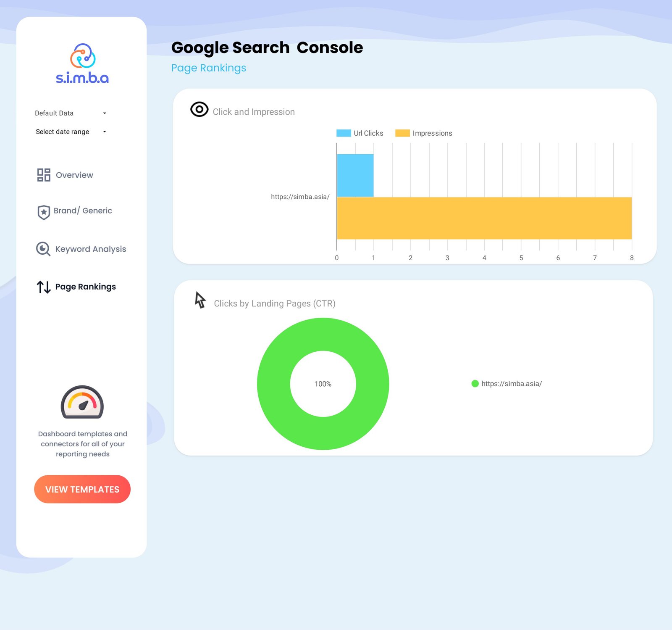The image size is (672, 630).
Task: Toggle the https://simba.asia/ donut legend item
Action: (x=507, y=384)
